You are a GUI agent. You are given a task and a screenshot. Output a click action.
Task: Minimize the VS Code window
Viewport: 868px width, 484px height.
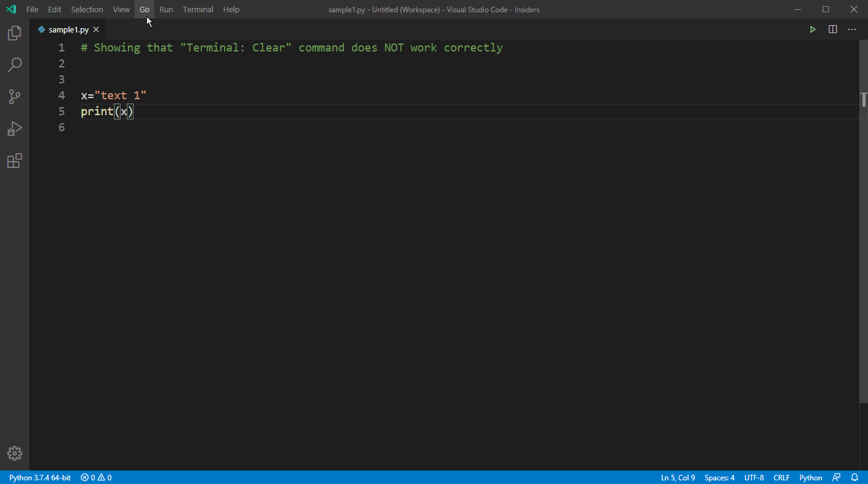[x=798, y=9]
